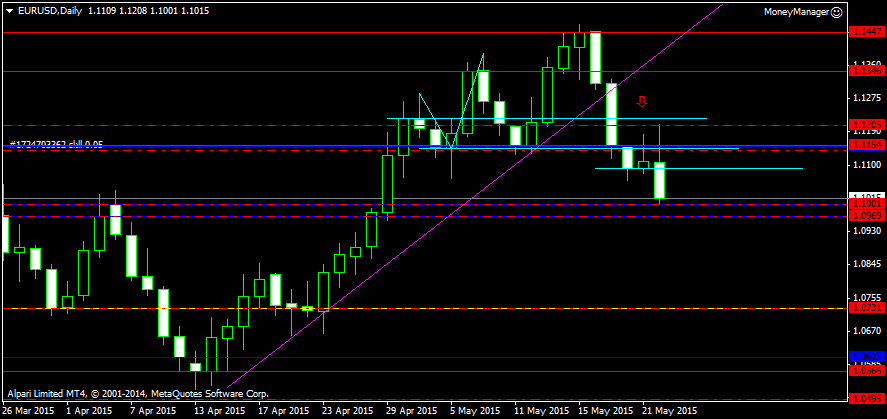Viewport: 887px width, 419px height.
Task: Click the MoneyManager expert advisor label
Action: (x=797, y=12)
